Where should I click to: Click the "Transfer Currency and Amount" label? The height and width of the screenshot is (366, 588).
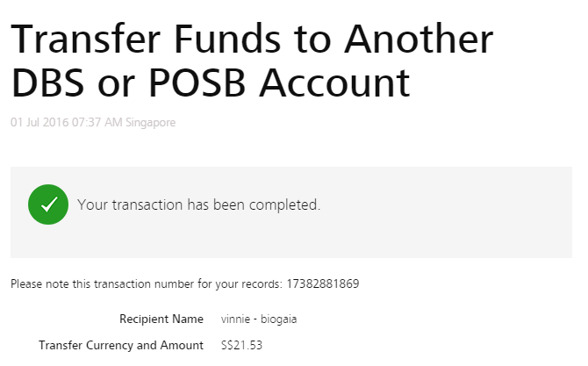point(121,345)
